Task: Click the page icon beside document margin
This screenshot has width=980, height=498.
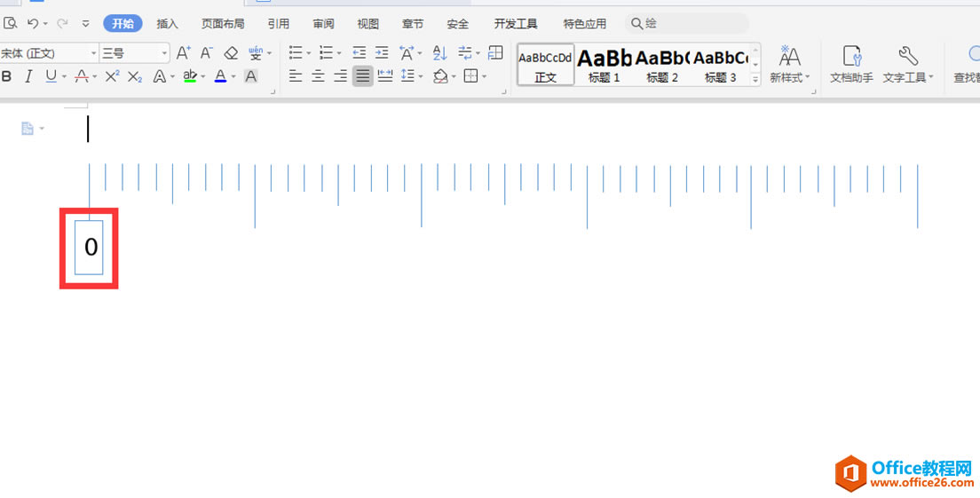Action: [28, 129]
